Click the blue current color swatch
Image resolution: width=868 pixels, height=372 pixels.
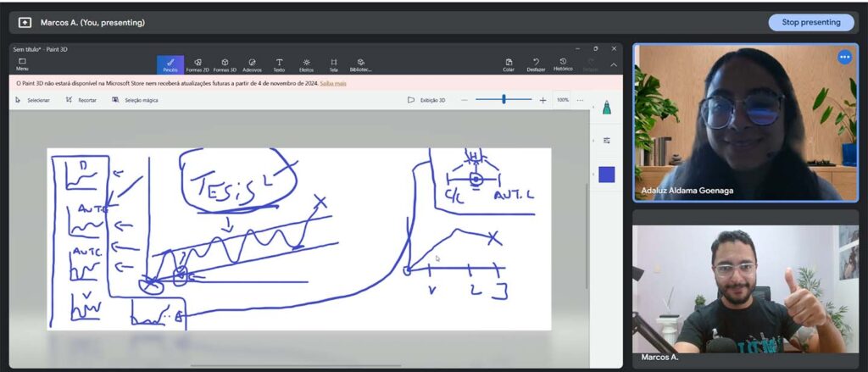tap(606, 175)
